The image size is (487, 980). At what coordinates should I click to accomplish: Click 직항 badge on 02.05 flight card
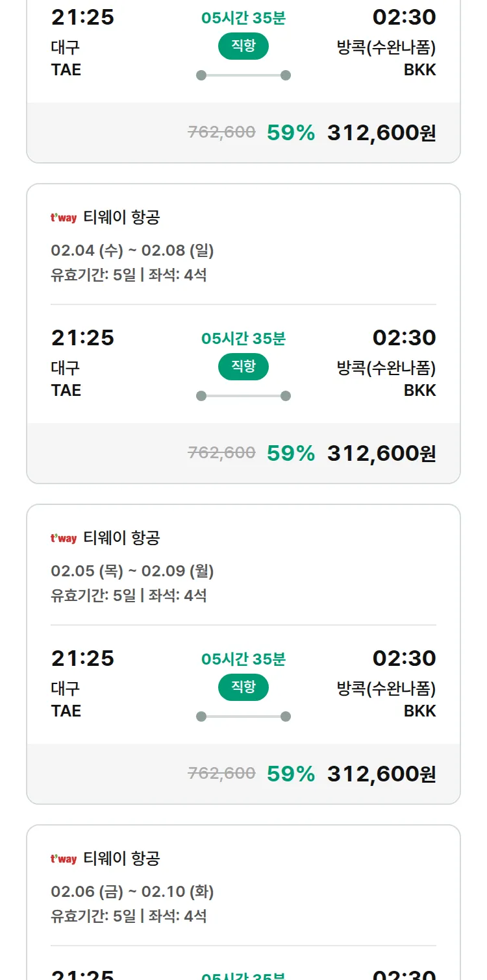[x=243, y=687]
